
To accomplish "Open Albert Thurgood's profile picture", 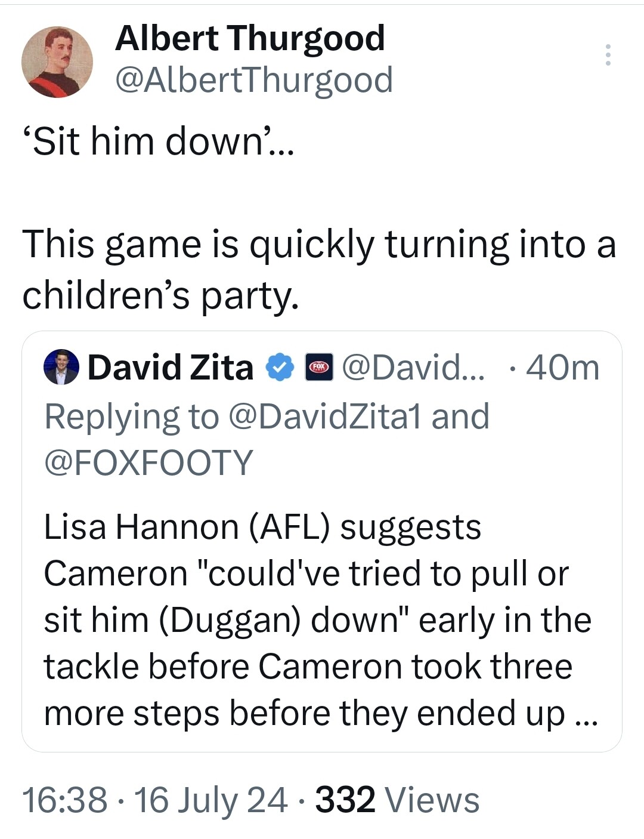I will 57,62.
